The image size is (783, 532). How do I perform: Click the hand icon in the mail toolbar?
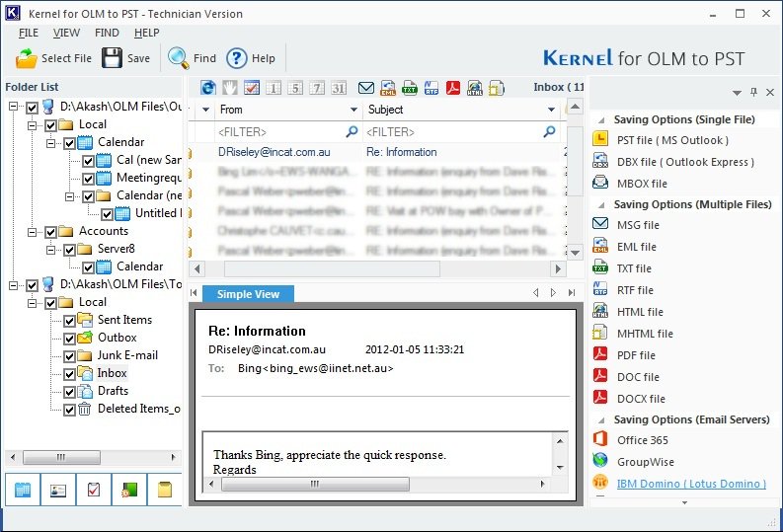tap(230, 88)
